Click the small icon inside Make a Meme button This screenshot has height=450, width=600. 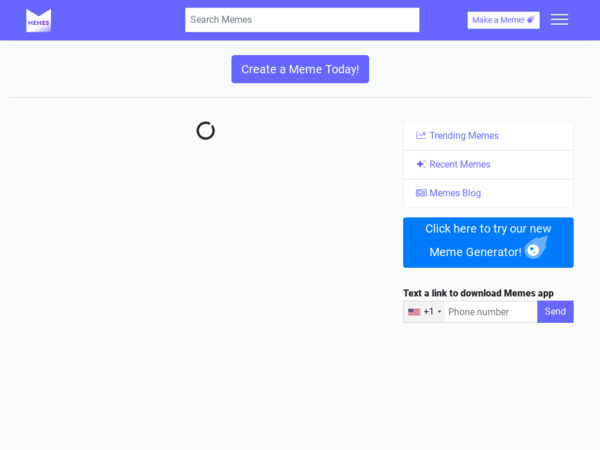click(x=531, y=20)
